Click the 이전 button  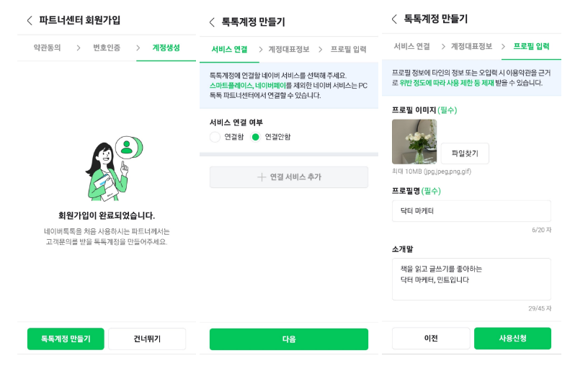coord(431,339)
